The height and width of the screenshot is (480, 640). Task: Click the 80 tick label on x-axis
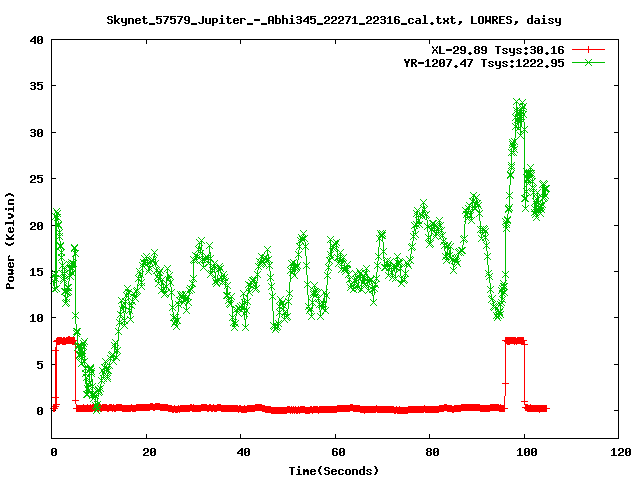430,452
